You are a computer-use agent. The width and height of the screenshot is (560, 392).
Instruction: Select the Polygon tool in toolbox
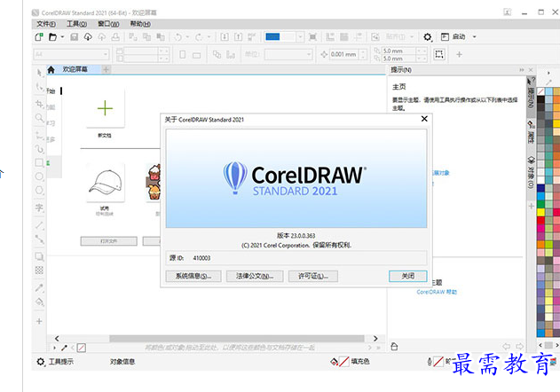point(39,191)
